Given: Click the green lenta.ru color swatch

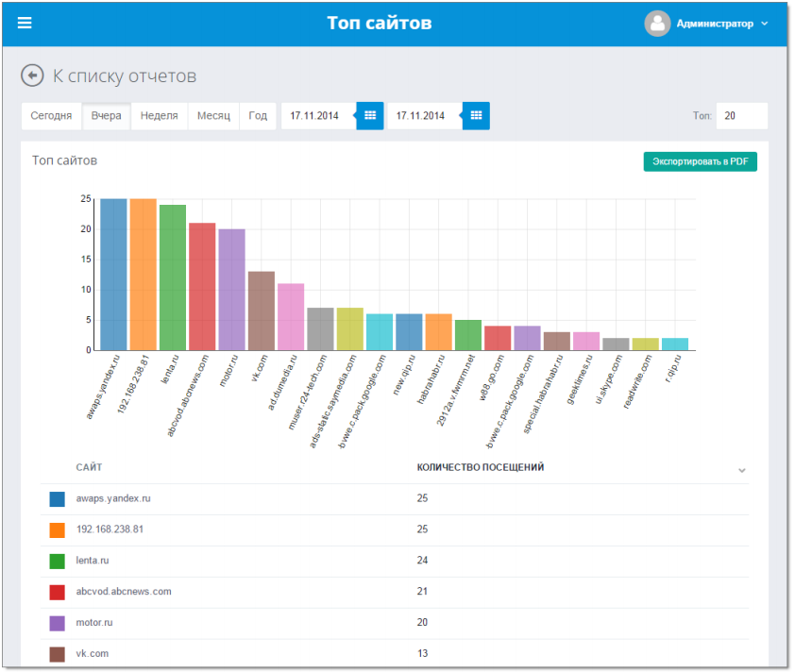Looking at the screenshot, I should tap(57, 561).
